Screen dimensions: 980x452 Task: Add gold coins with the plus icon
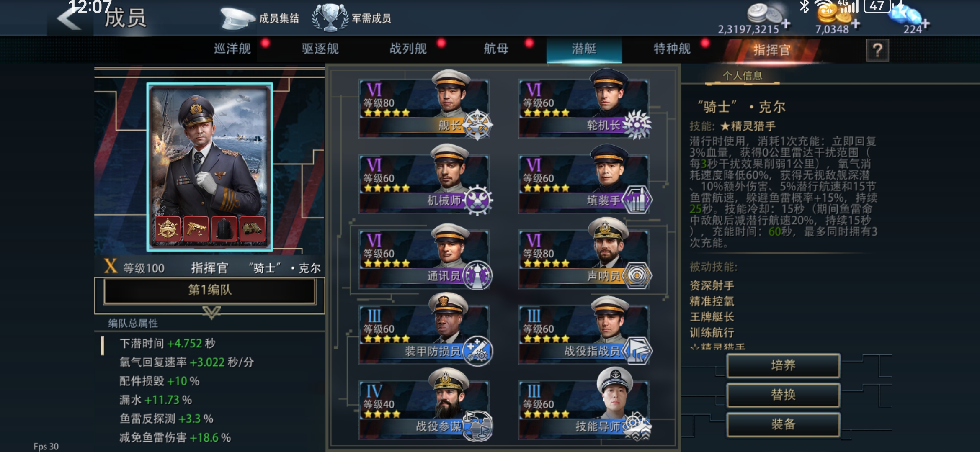tap(856, 24)
